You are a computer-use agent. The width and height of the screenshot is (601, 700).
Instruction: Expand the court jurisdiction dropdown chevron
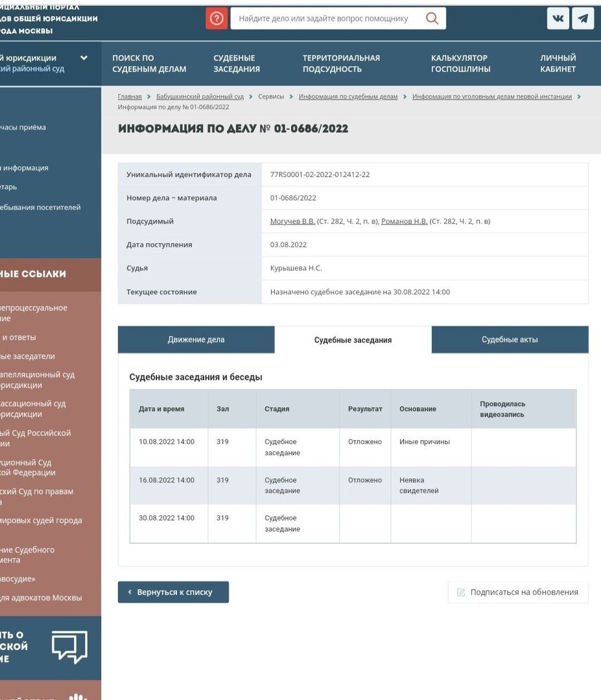pyautogui.click(x=84, y=58)
